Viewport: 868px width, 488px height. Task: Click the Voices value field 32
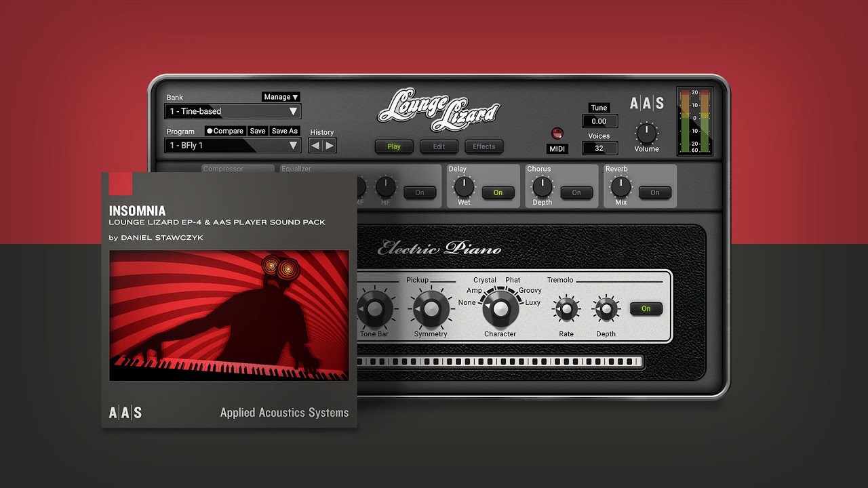pyautogui.click(x=599, y=148)
